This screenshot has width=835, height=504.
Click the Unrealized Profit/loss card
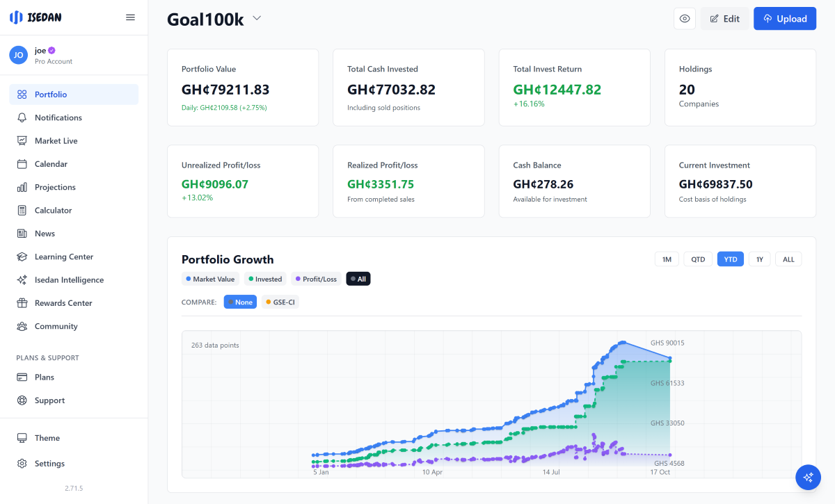point(243,181)
